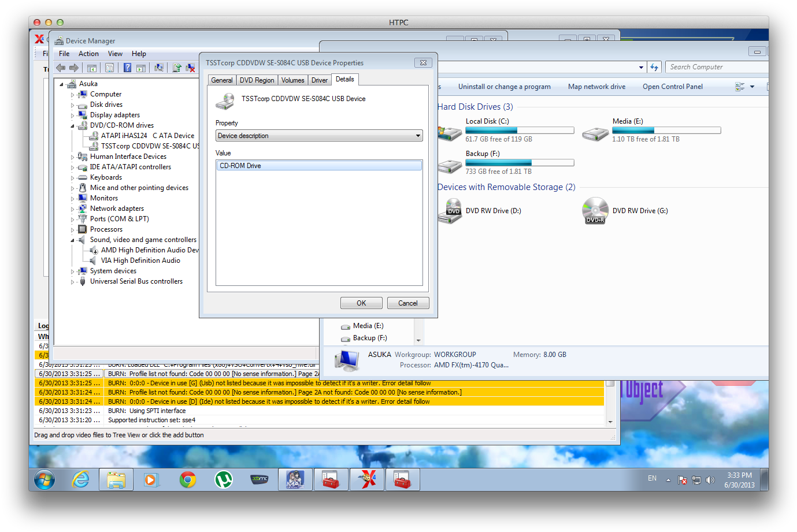Collapse the DVD/CD-ROM drives node
Viewport: 797px width, 532px height.
(73, 126)
